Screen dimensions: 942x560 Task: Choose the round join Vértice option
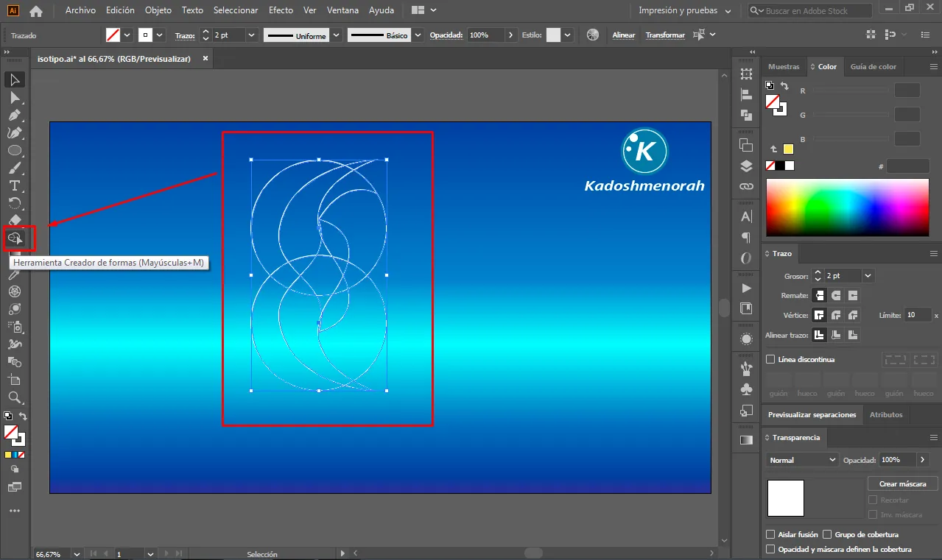pos(836,315)
